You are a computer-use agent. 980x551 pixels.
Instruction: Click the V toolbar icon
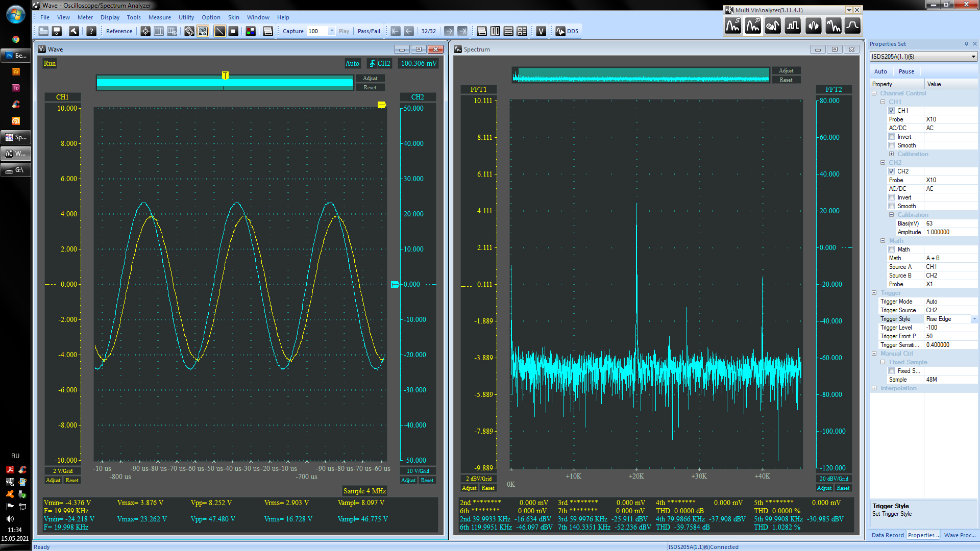pyautogui.click(x=541, y=31)
